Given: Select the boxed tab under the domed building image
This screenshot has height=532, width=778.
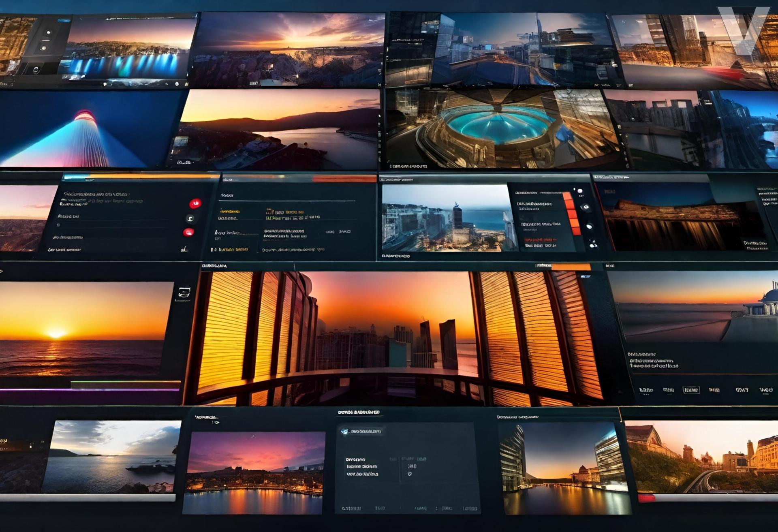Looking at the screenshot, I should tap(691, 390).
